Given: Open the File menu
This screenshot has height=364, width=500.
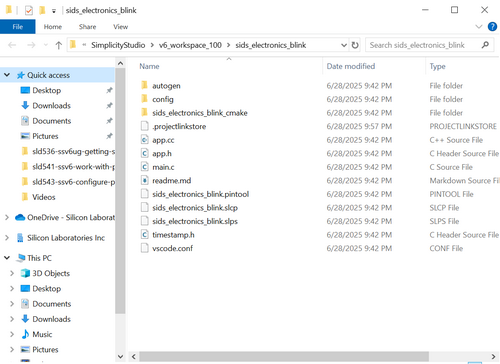Looking at the screenshot, I should click(x=18, y=27).
